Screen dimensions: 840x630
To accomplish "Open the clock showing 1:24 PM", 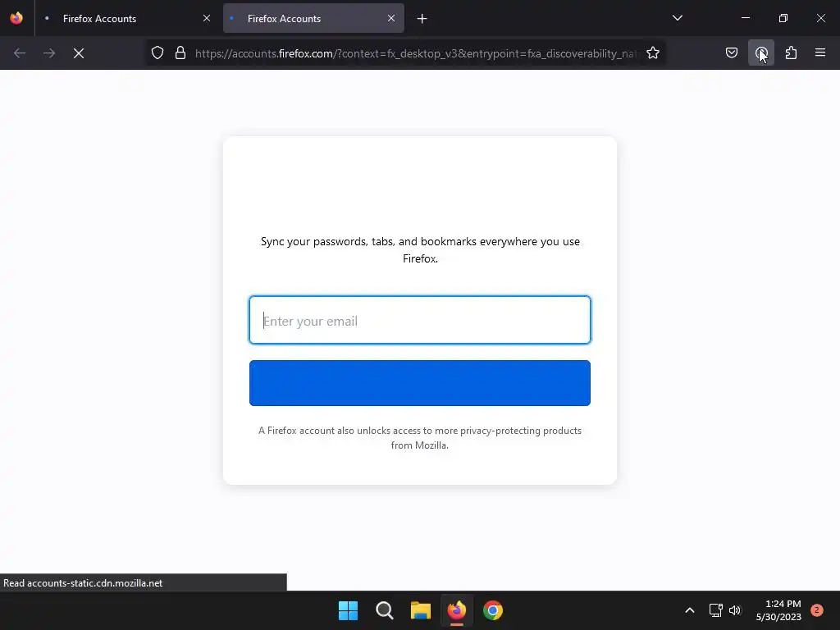I will pos(778,610).
